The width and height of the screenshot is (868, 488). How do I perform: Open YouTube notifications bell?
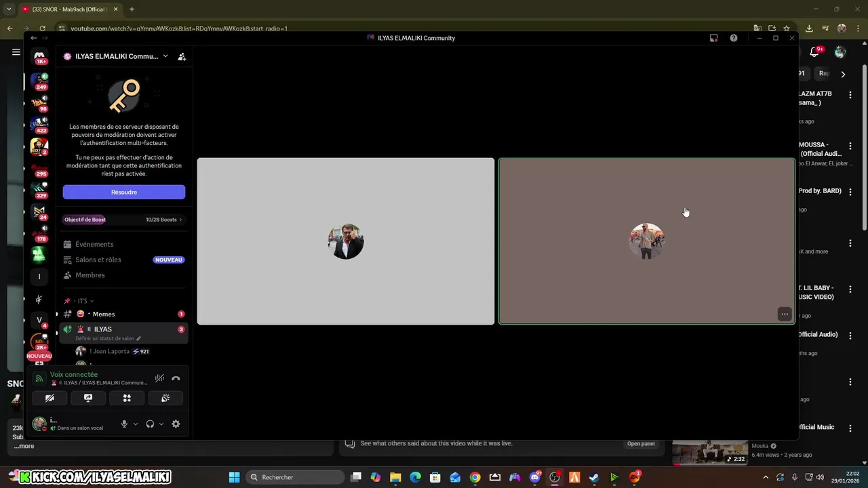click(815, 52)
